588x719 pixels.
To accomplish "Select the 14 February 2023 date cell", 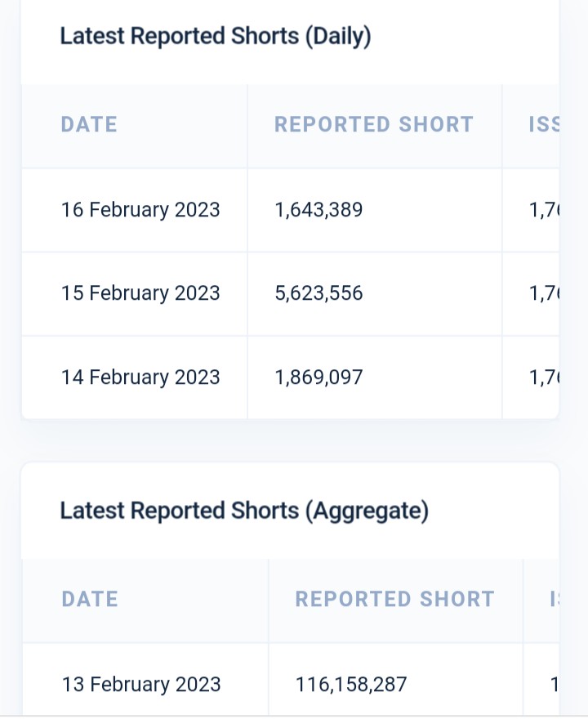I will click(140, 377).
